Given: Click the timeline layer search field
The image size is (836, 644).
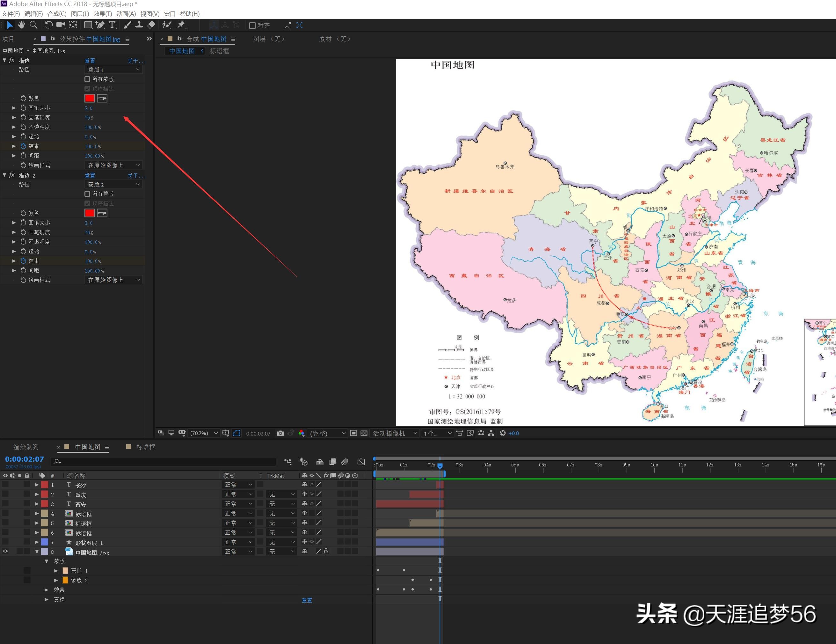Looking at the screenshot, I should pos(164,462).
